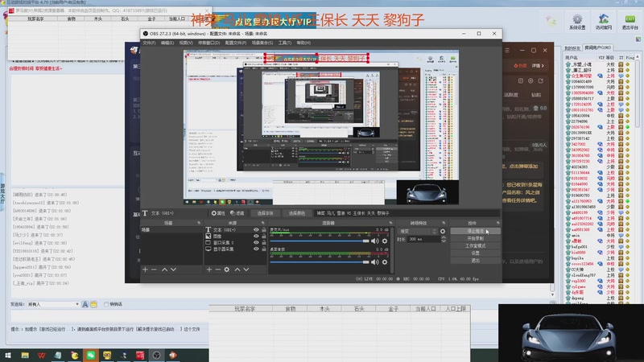The image size is (644, 362).
Task: Open the 配置文件(P) menu in OBS
Action: point(236,43)
